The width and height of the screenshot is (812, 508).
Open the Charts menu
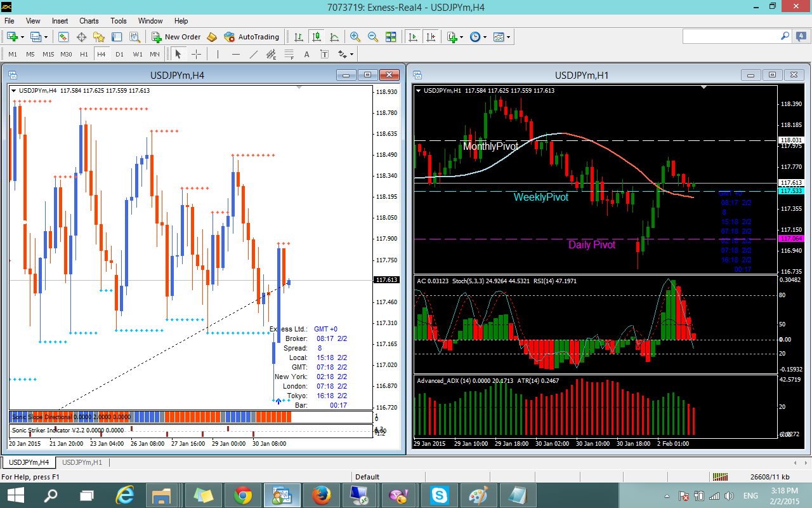[89, 21]
